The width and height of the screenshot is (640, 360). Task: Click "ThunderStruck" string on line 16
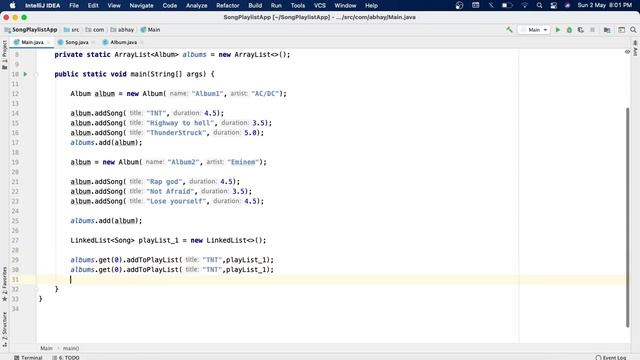[176, 133]
